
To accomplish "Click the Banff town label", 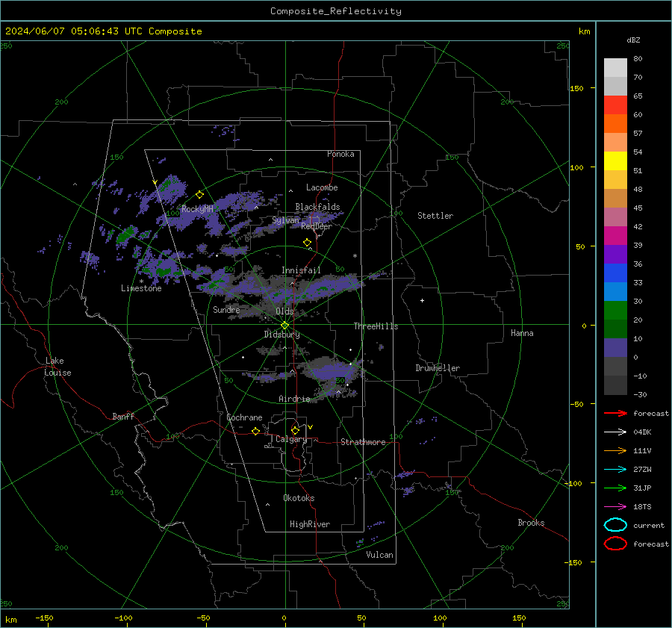I will point(123,416).
